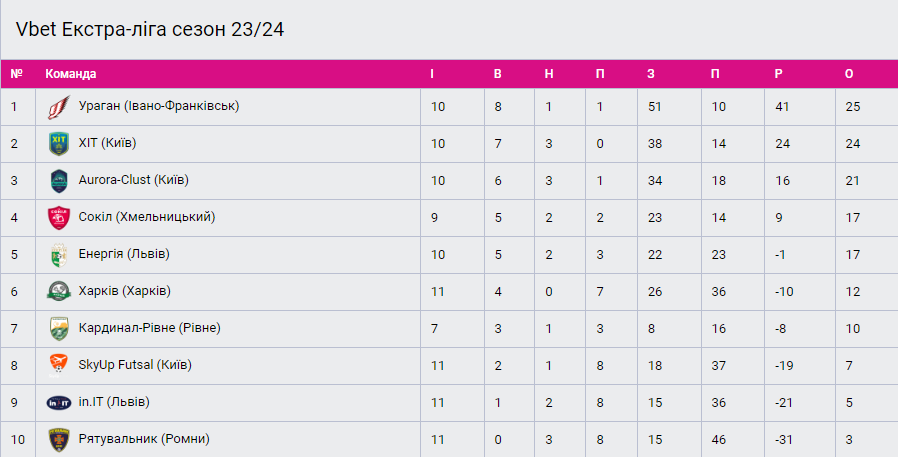The width and height of the screenshot is (898, 457).
Task: Click the SkyUp Futsal team logo
Action: point(59,365)
